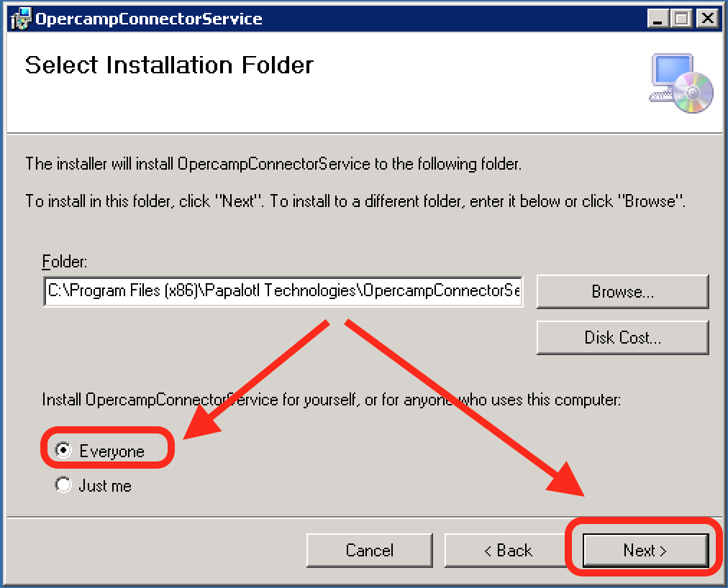Focus the installation Folder path field
The image size is (728, 588).
point(283,291)
